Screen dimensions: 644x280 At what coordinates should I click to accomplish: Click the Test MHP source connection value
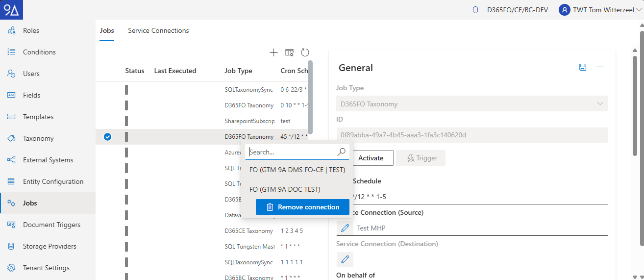pyautogui.click(x=371, y=228)
